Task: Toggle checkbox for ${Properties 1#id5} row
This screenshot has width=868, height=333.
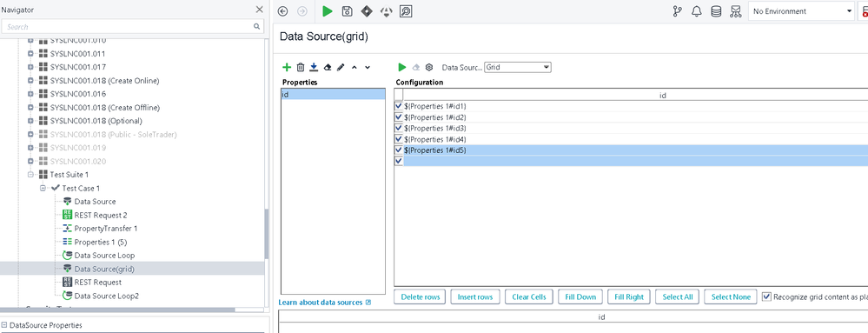Action: (399, 150)
